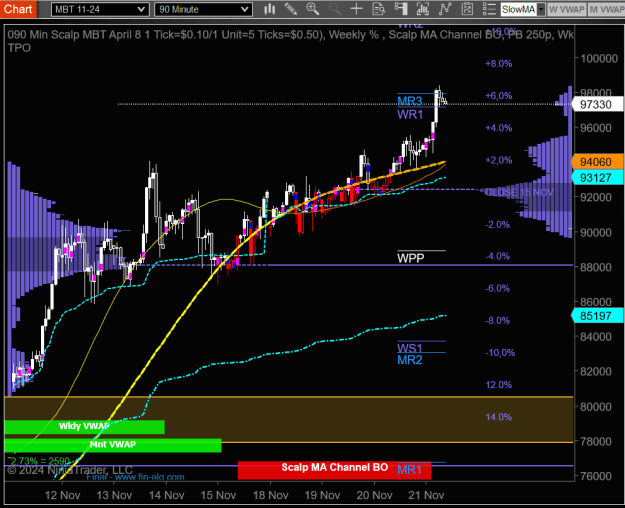Click the -8.0% weekly percent label
Image resolution: width=625 pixels, height=508 pixels.
click(x=497, y=321)
